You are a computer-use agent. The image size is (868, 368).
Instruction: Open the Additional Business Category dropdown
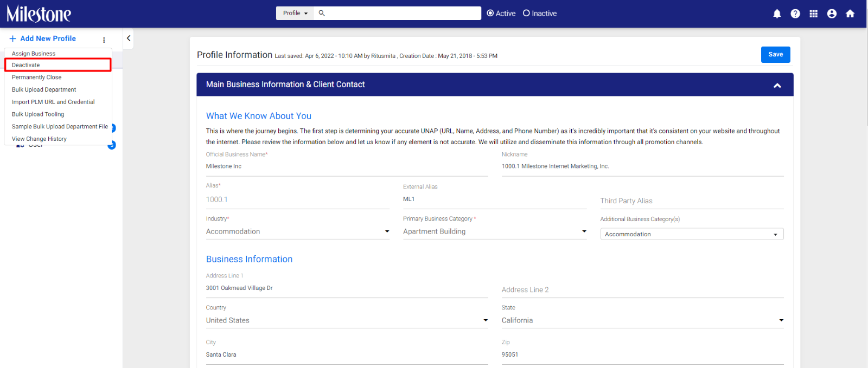click(x=692, y=234)
